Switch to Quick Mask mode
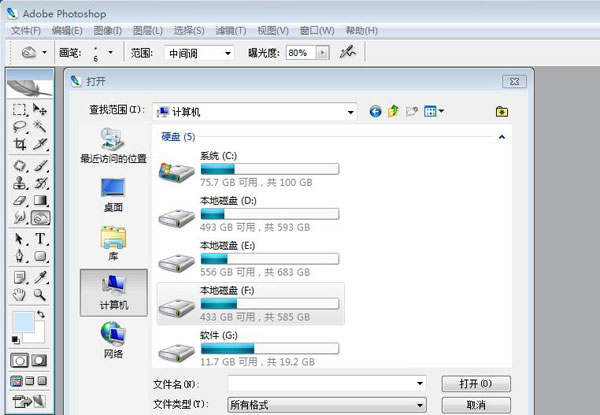 40,359
